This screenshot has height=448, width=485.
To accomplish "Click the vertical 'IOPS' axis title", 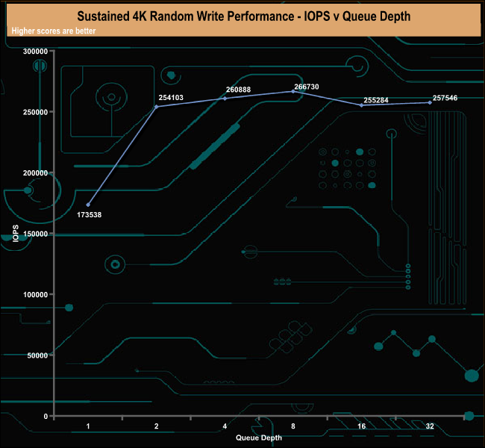I will pos(16,234).
